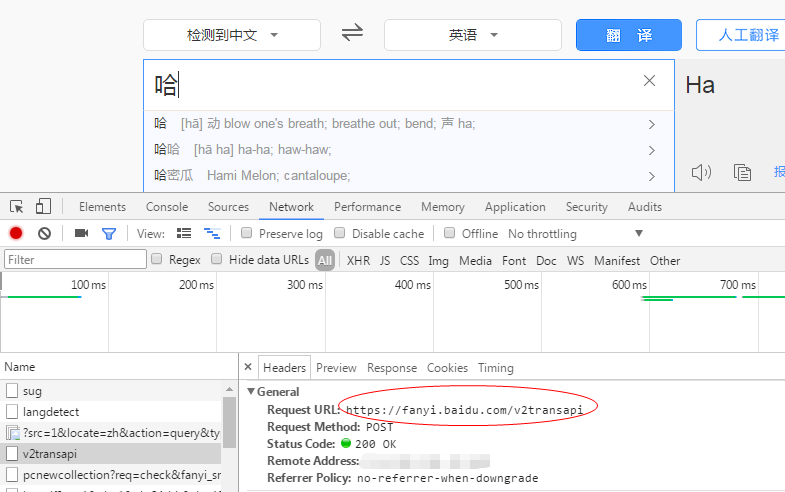
Task: Open the source language dropdown 检测到中文
Action: pyautogui.click(x=232, y=35)
